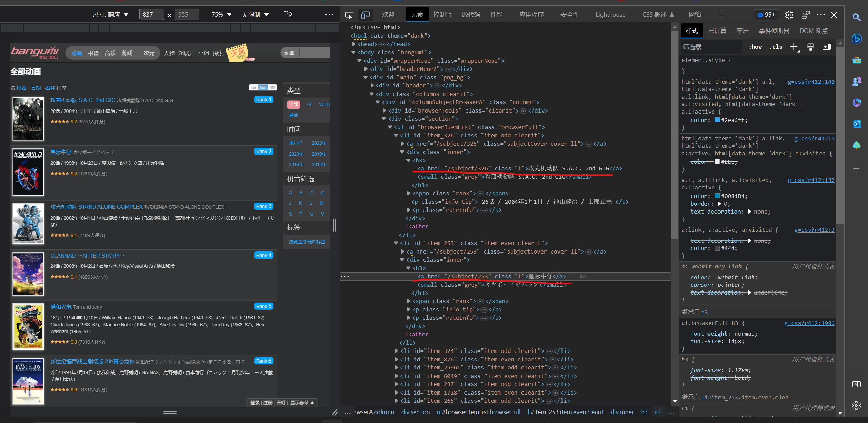Open DevTools settings gear icon
The image size is (868, 423).
(789, 15)
